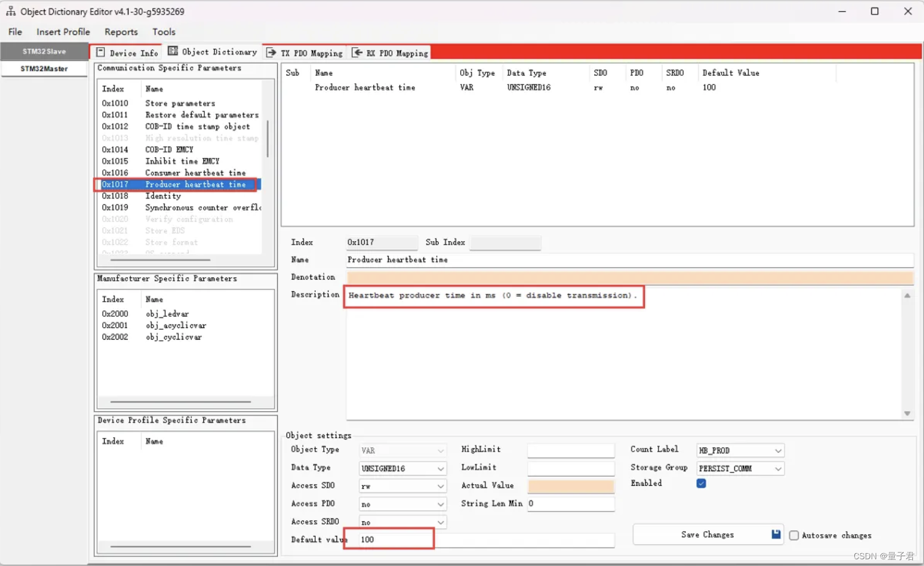Screen dimensions: 924x566
Task: Select 0x2000 obj_ledvar row
Action: 185,314
